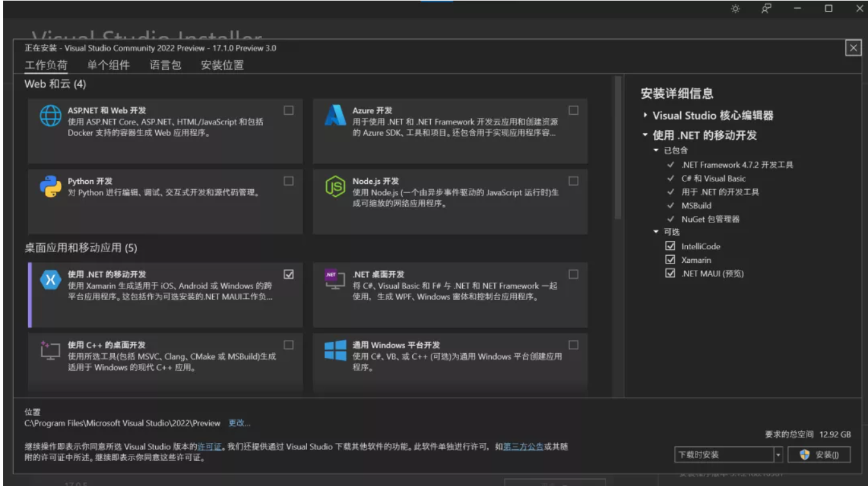Uncheck the Xamarin optional component
This screenshot has height=486, width=868.
click(x=671, y=260)
